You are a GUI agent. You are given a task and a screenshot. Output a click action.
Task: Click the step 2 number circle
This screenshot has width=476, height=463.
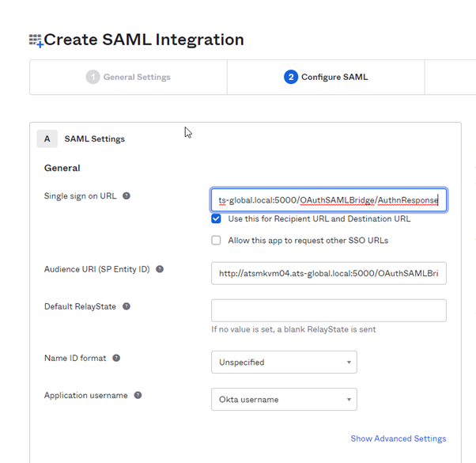click(291, 77)
